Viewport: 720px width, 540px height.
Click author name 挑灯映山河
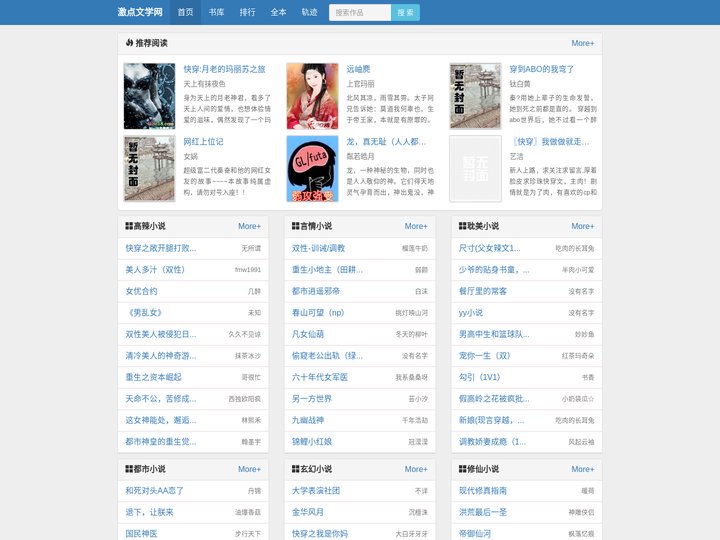411,313
